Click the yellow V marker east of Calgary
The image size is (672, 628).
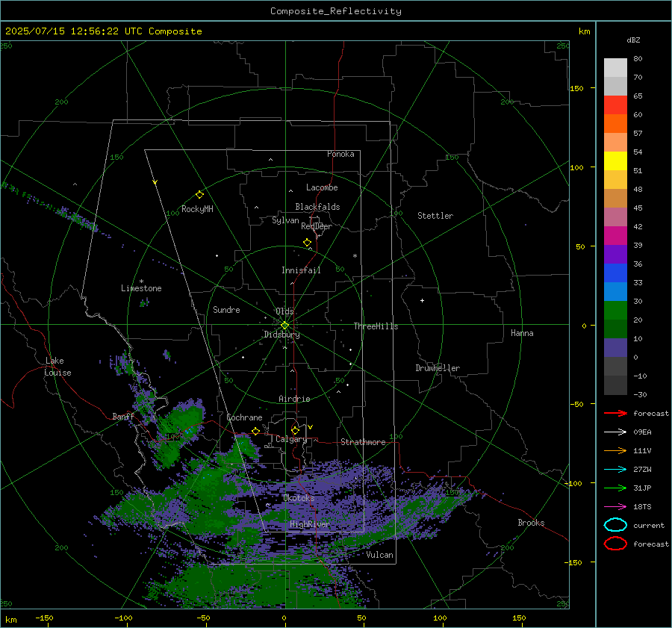tap(311, 427)
